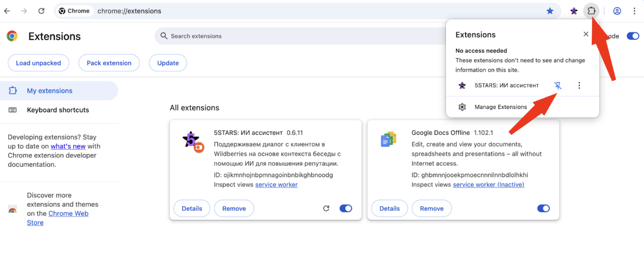Open the Chrome profile avatar icon
The image size is (644, 276).
pos(617,11)
